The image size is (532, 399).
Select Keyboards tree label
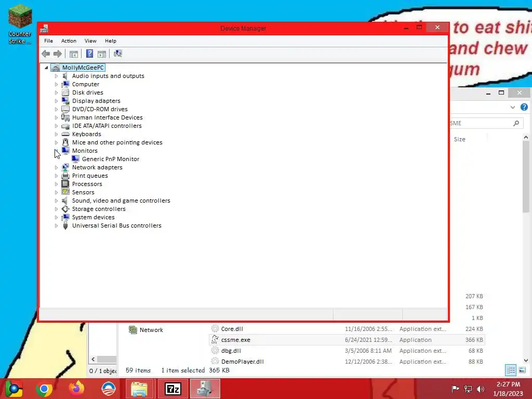point(87,134)
